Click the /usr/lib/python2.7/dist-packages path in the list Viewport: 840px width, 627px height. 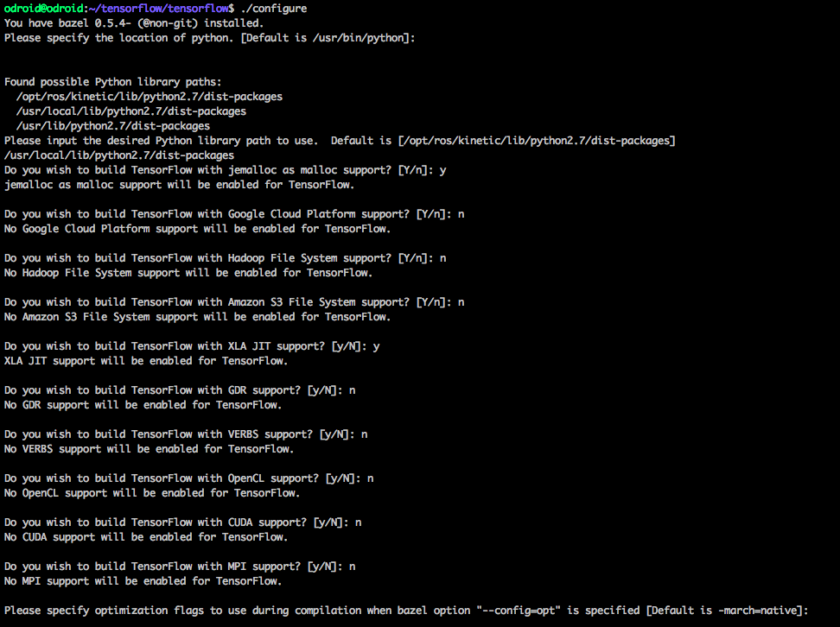click(x=112, y=126)
